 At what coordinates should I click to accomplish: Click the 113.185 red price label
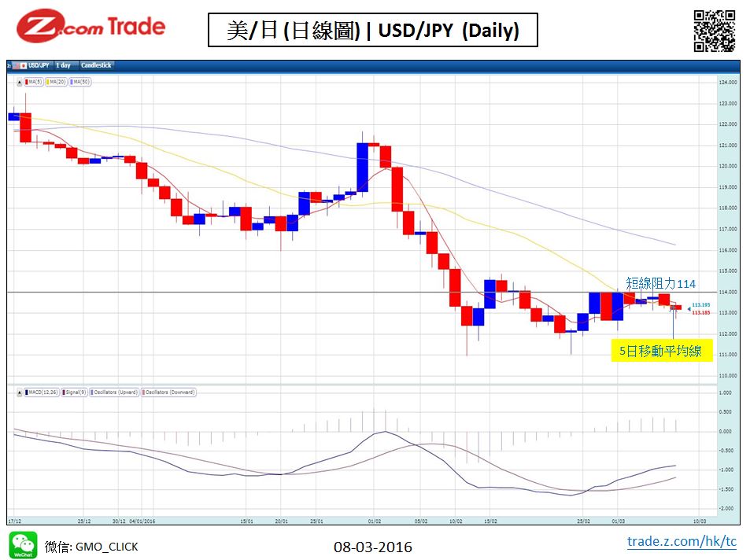click(x=700, y=313)
